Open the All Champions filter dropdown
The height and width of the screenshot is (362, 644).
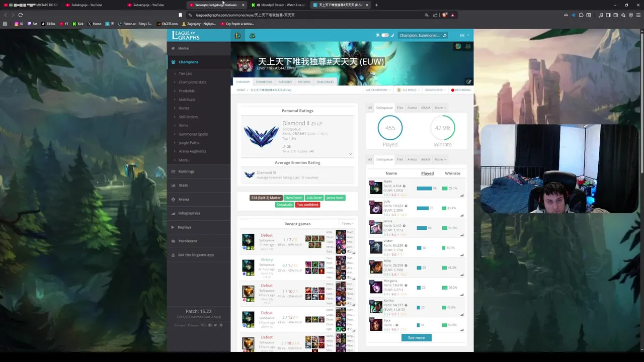(378, 90)
